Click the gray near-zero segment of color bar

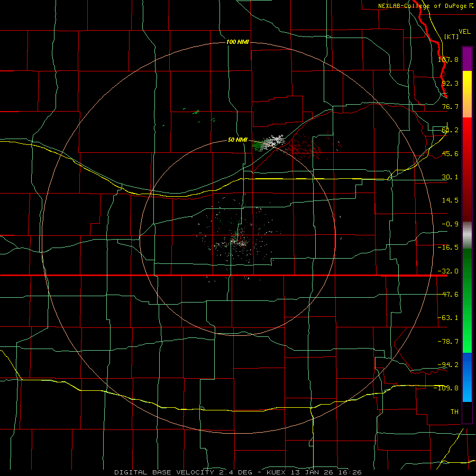click(x=467, y=235)
